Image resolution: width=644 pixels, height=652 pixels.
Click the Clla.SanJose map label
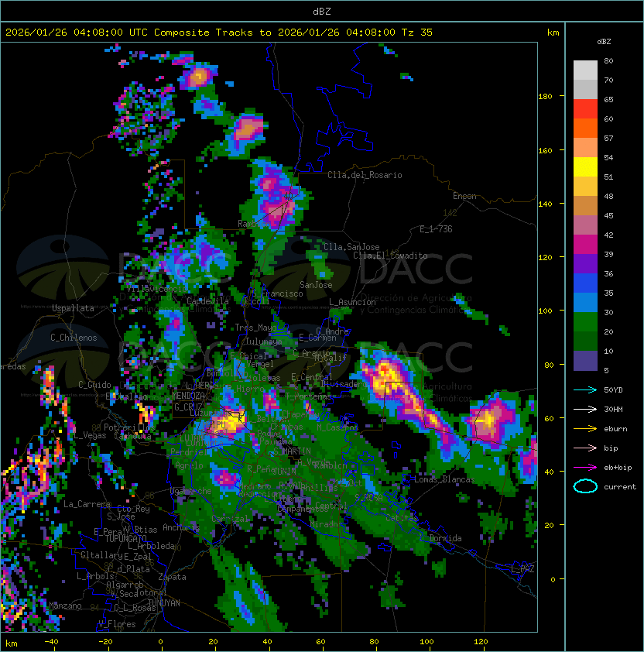pyautogui.click(x=351, y=247)
